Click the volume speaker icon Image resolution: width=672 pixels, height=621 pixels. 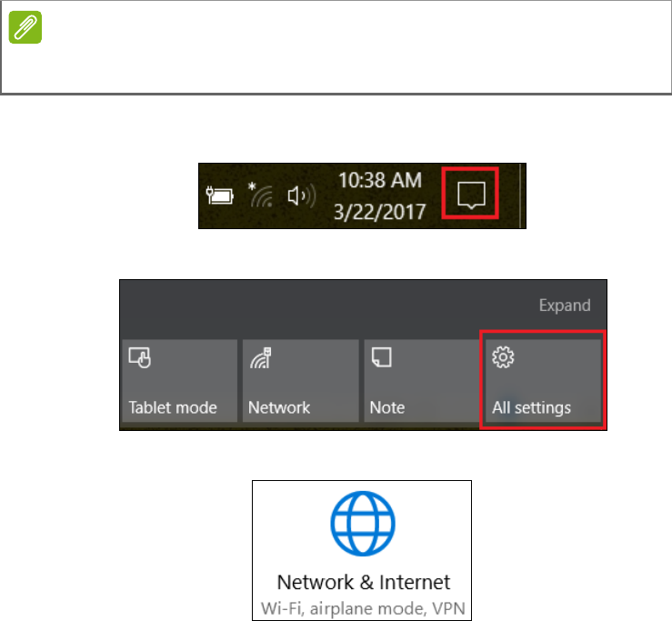(301, 195)
